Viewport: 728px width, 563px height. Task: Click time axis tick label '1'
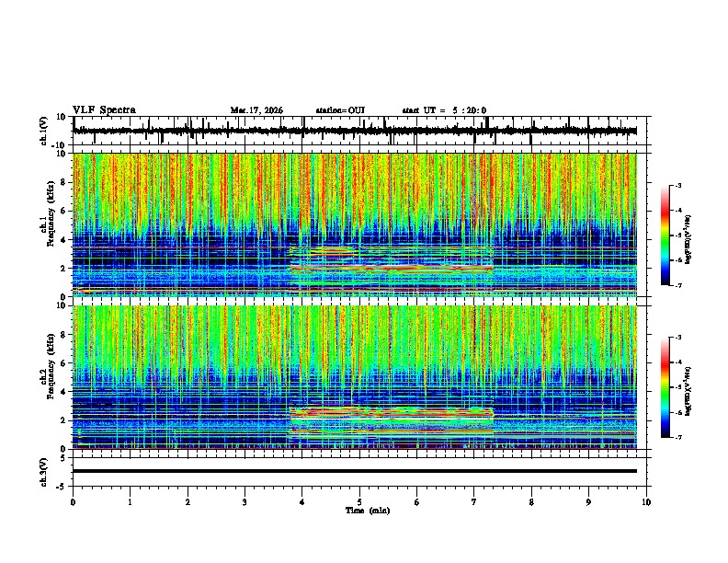coord(130,502)
